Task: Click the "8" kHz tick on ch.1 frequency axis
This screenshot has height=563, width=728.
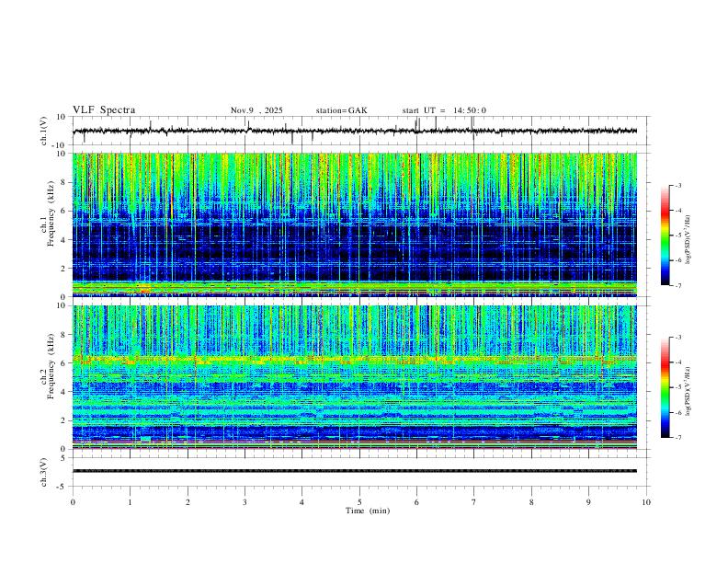Action: point(64,182)
